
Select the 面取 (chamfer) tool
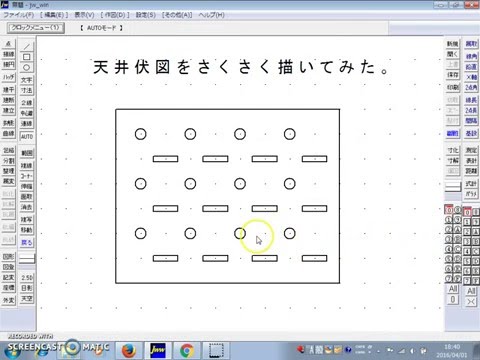[27, 197]
